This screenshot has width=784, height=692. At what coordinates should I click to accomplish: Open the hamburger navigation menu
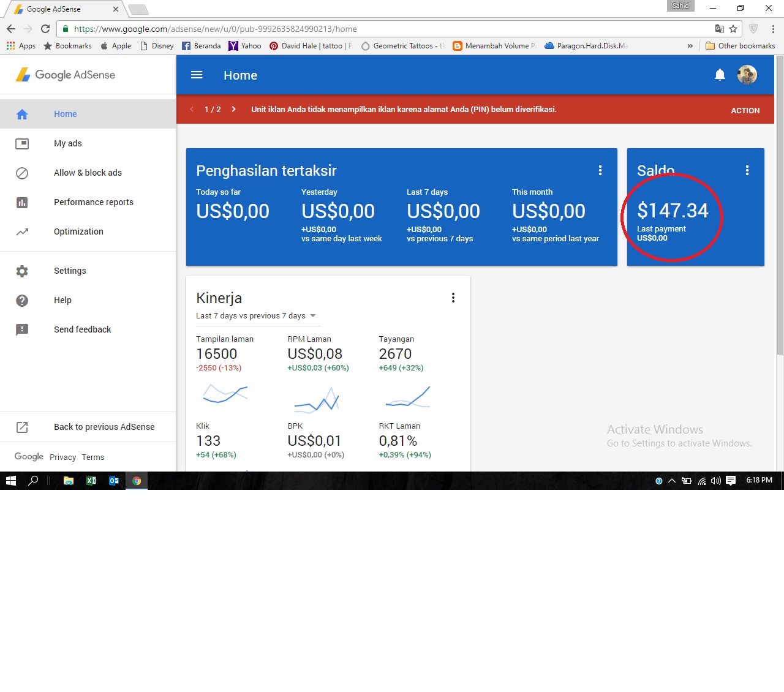pyautogui.click(x=197, y=75)
